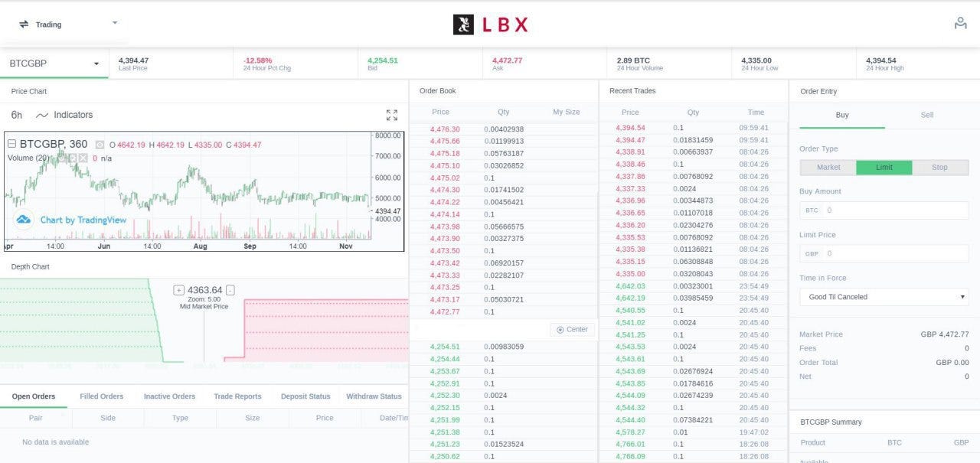Click the camera snapshot icon beside BTCGBP, 360
980x463 pixels.
[100, 145]
